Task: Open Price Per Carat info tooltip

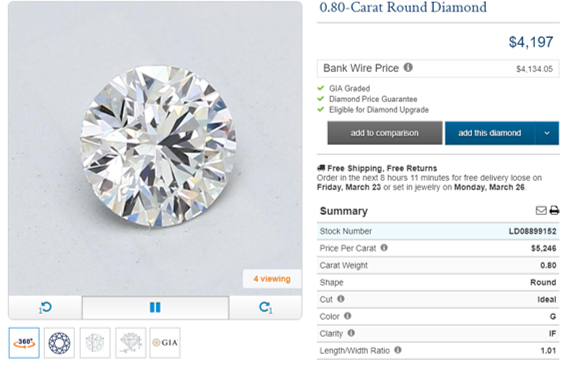Action: [384, 248]
